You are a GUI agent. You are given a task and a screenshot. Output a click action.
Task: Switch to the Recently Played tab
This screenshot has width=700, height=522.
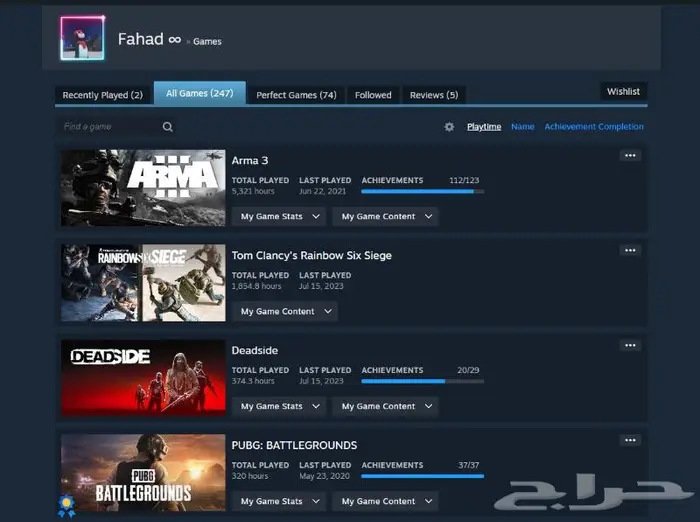click(102, 95)
